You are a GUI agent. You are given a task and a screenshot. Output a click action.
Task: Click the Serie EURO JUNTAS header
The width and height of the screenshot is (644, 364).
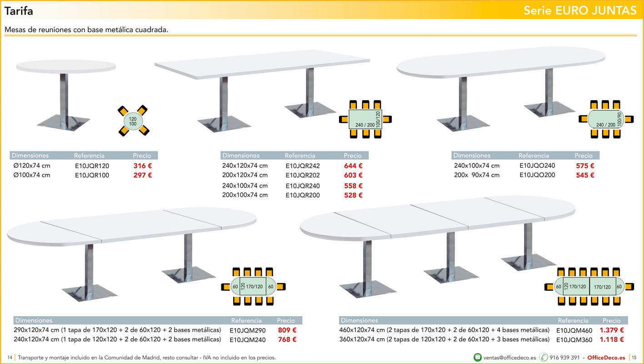click(x=580, y=10)
